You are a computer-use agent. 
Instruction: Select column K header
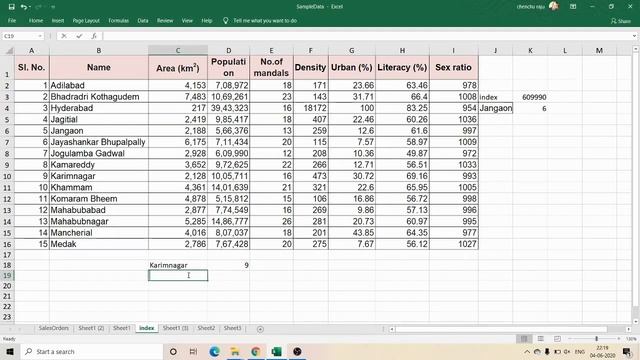pos(530,51)
